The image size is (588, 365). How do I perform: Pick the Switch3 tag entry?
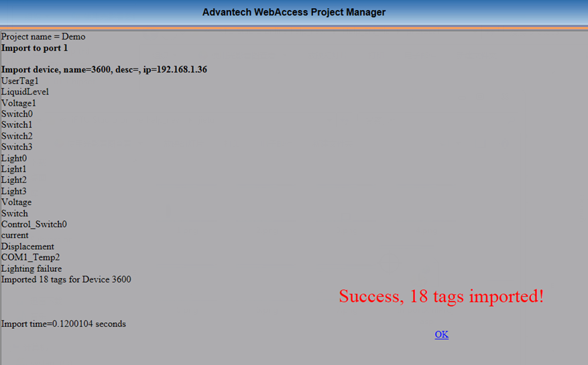[x=17, y=147]
